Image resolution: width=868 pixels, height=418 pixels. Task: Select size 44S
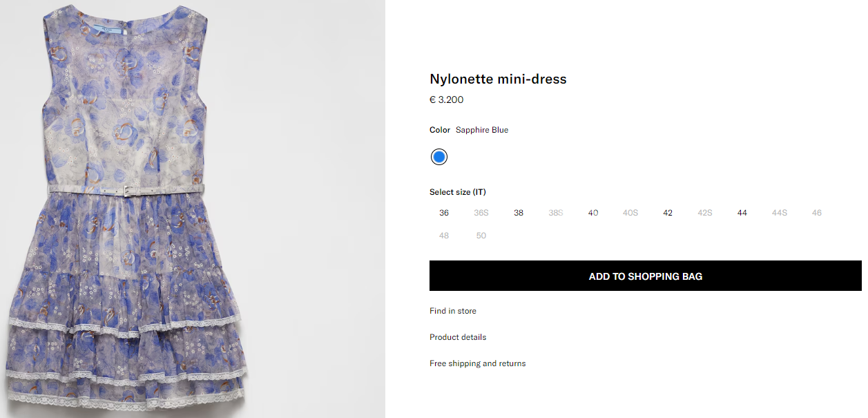780,213
